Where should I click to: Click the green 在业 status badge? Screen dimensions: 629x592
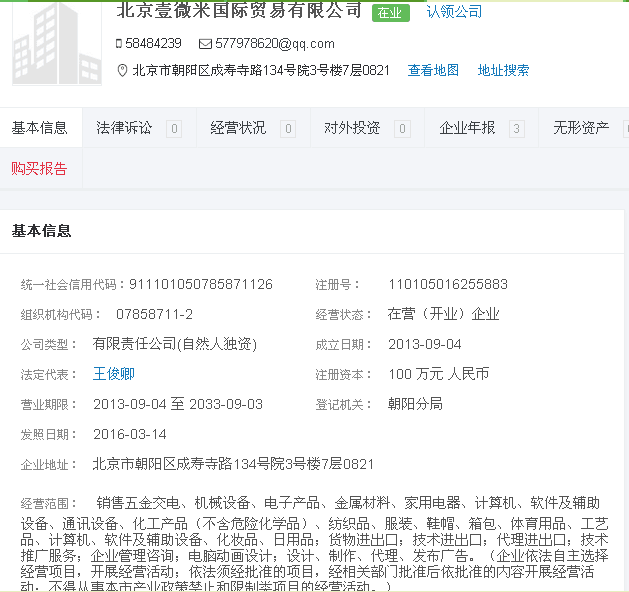click(390, 13)
